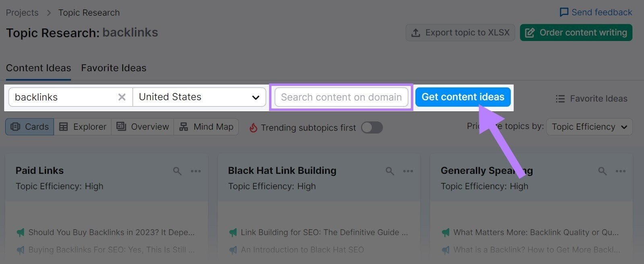Open the three-dot menu on Black Hat Link Building

tap(408, 171)
